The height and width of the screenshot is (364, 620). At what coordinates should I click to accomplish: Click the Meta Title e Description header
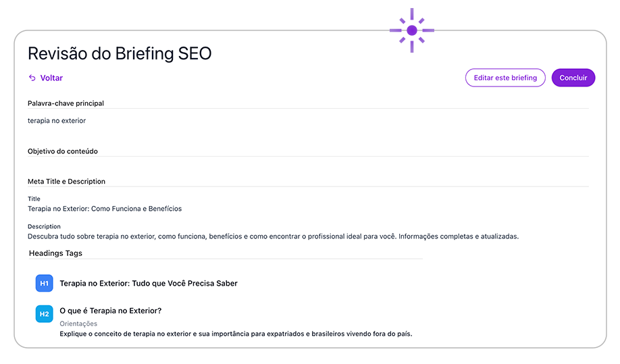[x=66, y=182]
